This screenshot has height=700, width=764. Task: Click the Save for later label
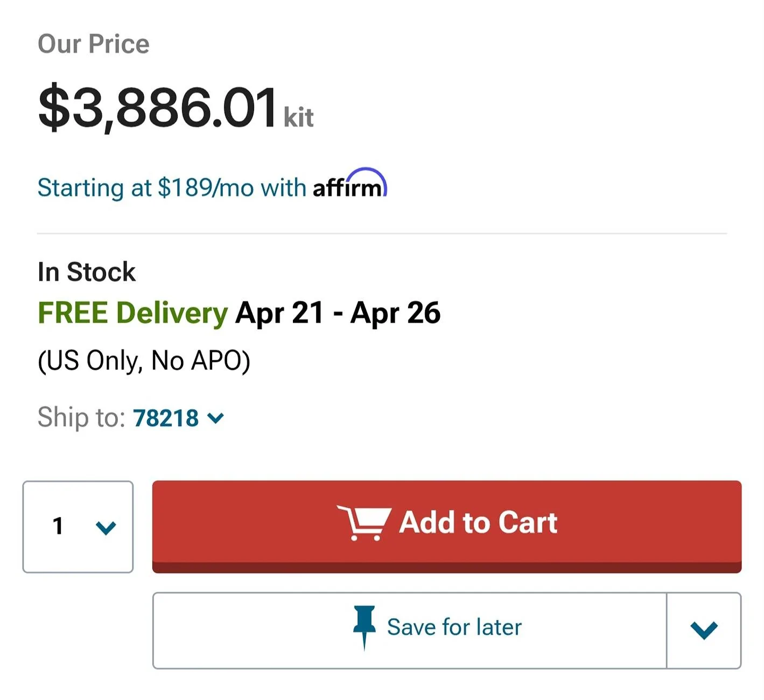[x=454, y=627]
